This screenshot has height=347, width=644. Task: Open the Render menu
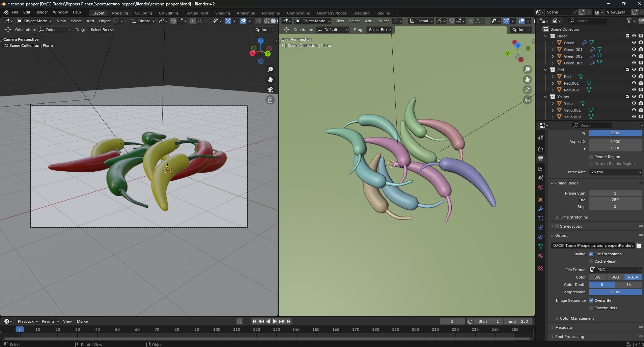pos(41,12)
